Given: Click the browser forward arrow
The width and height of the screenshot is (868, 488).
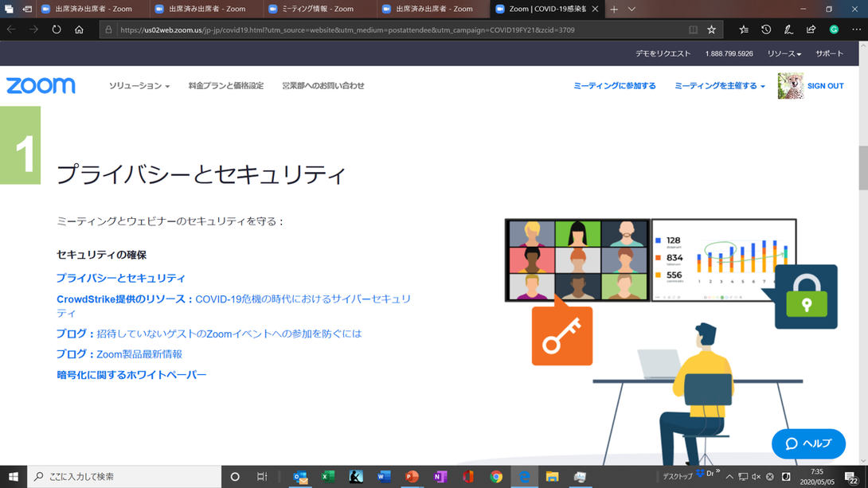Looking at the screenshot, I should (33, 30).
